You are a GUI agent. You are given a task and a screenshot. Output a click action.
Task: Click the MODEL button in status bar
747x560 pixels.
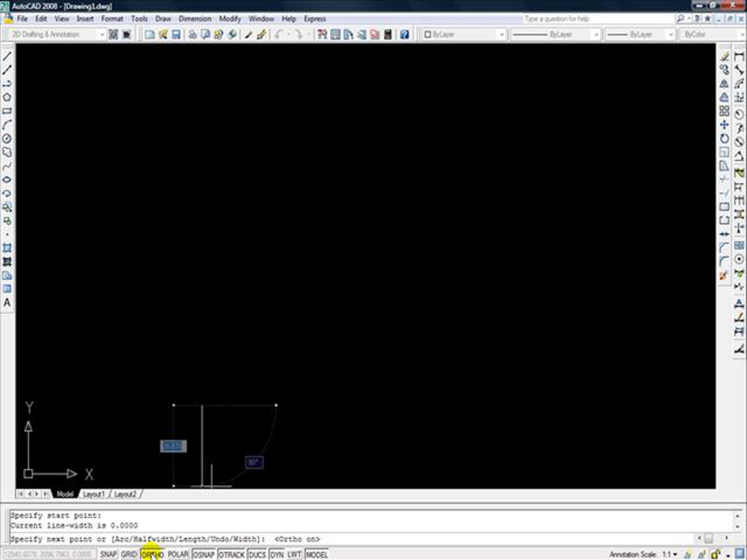click(x=317, y=555)
